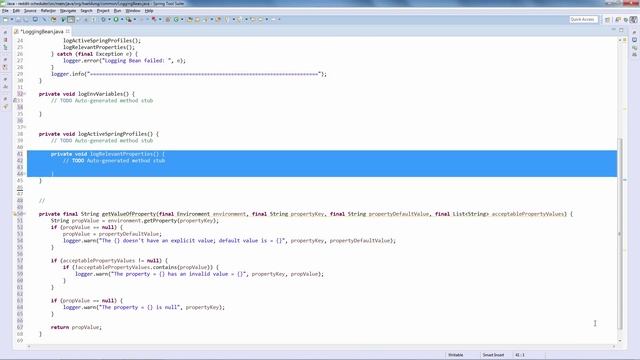Collapse the getValueOfProperty method fold
This screenshot has height=360, width=640.
24,214
